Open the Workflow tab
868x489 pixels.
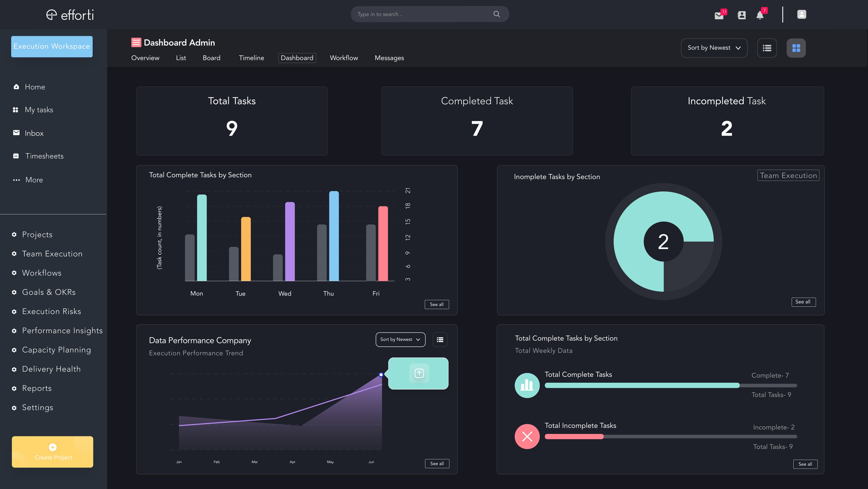[344, 58]
